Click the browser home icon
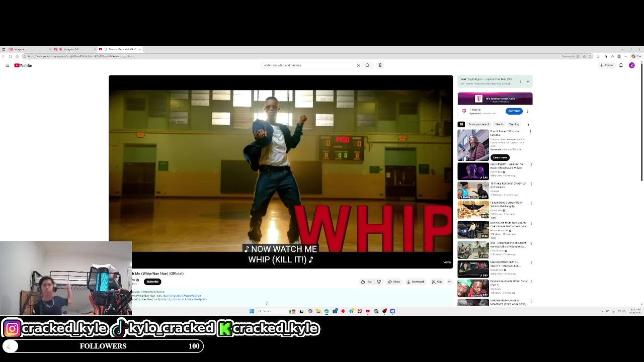 pyautogui.click(x=17, y=56)
